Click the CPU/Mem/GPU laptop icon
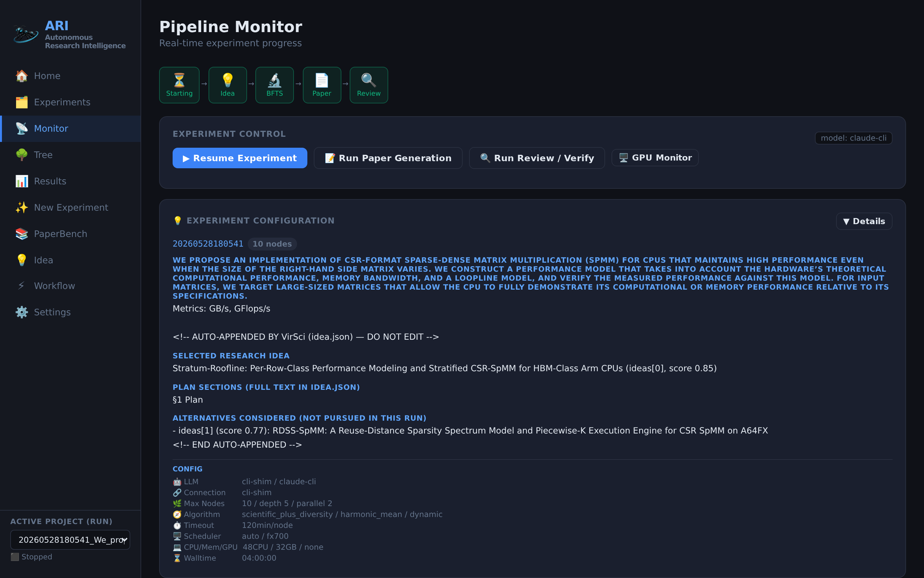 click(x=177, y=547)
